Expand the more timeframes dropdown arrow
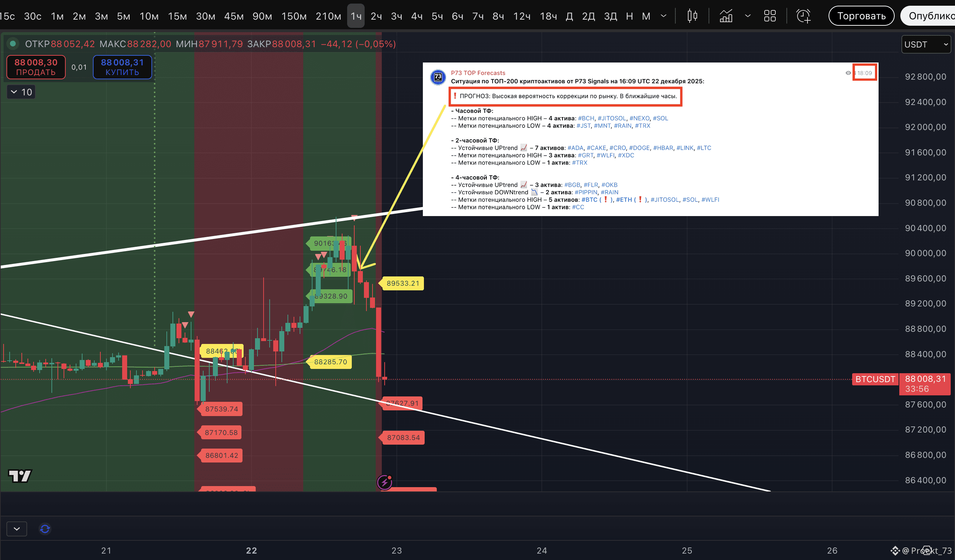 663,16
